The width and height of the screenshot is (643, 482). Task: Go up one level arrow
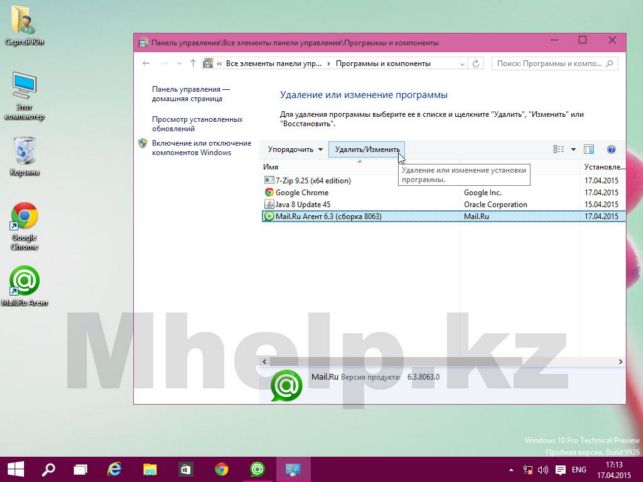(x=193, y=64)
